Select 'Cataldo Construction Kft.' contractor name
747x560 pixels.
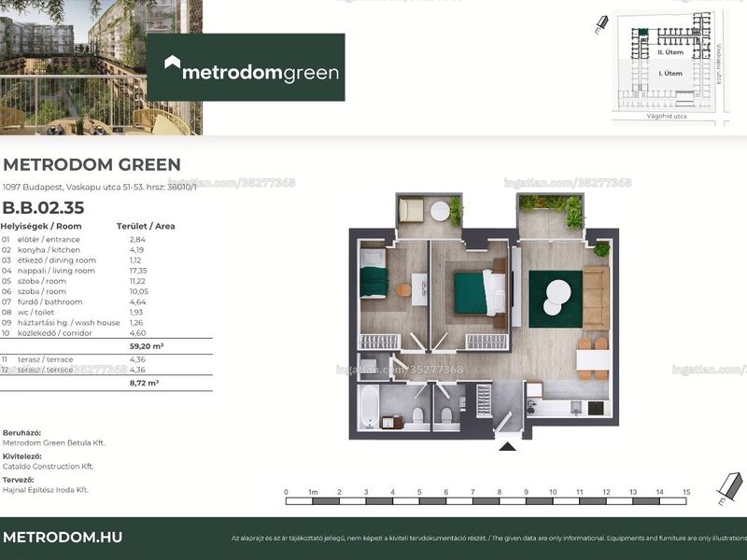(49, 467)
